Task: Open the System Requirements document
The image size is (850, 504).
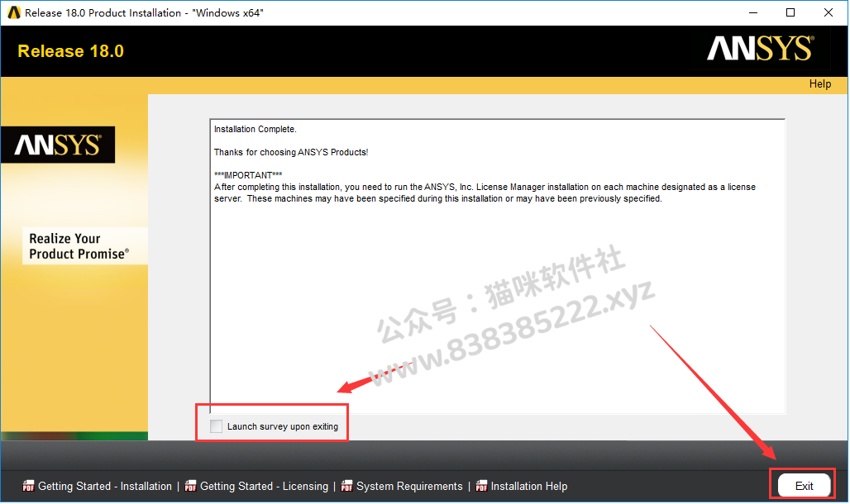Action: tap(409, 486)
